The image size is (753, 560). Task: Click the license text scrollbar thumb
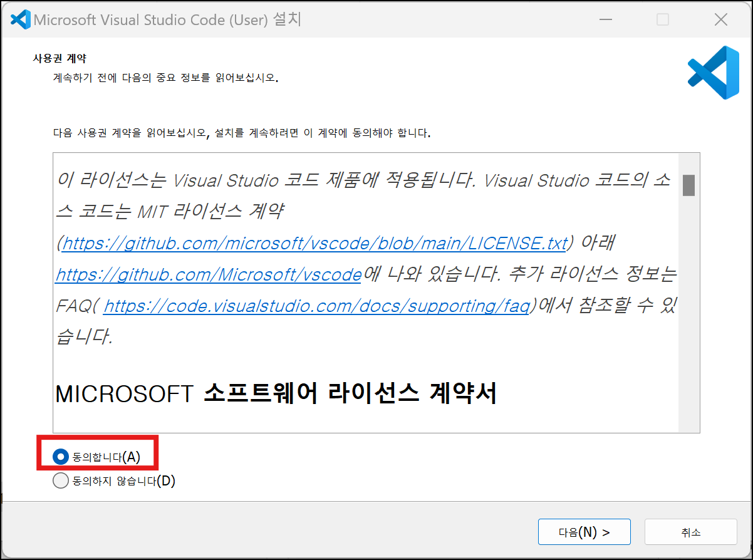click(x=688, y=185)
